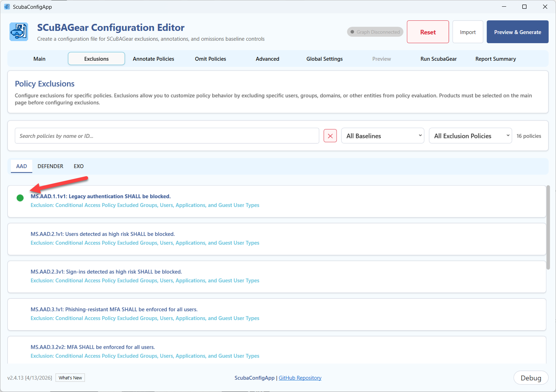The height and width of the screenshot is (392, 556).
Task: Click the Policy Exclusions heading
Action: click(45, 84)
